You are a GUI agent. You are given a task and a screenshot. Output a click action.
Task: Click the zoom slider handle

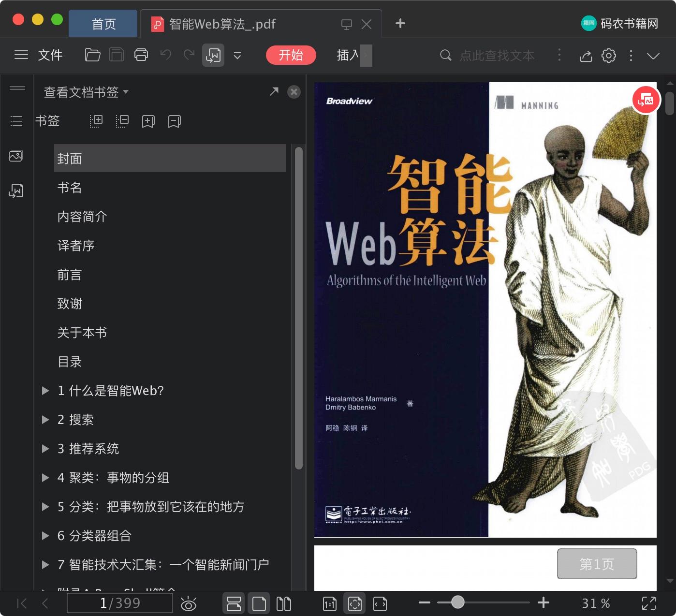pos(457,602)
